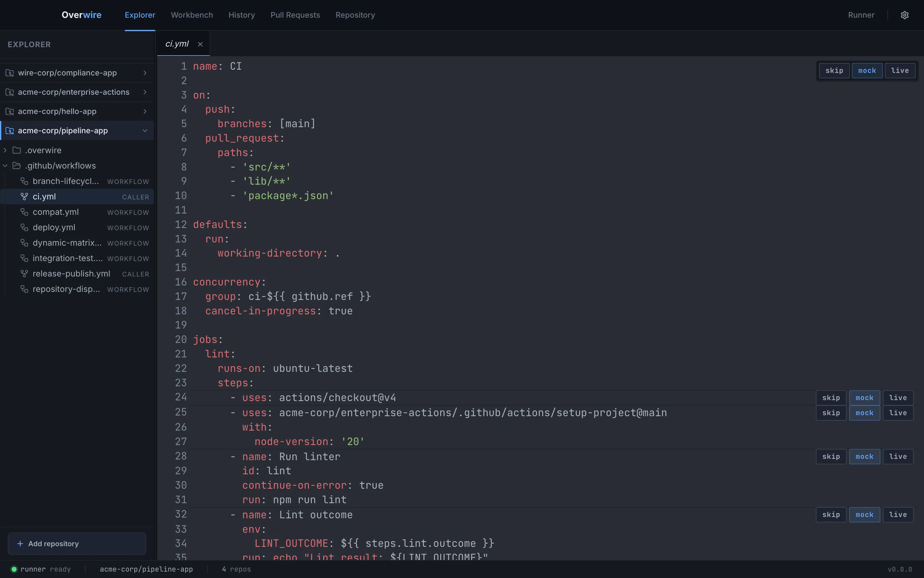Open dynamic-matrix workflow in file tree
924x578 pixels.
tap(77, 243)
